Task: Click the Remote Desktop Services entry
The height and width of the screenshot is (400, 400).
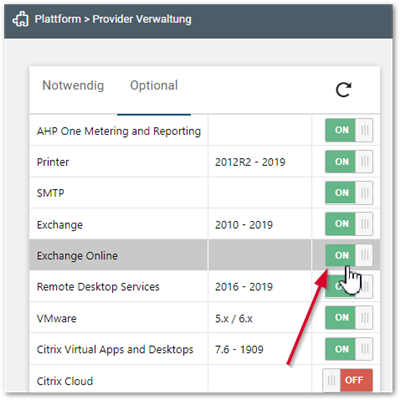Action: (x=98, y=287)
